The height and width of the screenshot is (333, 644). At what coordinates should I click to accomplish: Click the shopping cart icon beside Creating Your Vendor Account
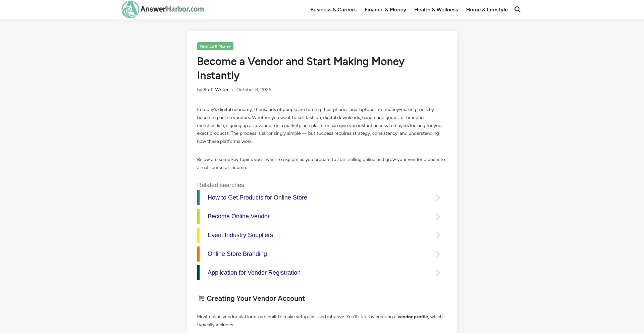coord(201,298)
